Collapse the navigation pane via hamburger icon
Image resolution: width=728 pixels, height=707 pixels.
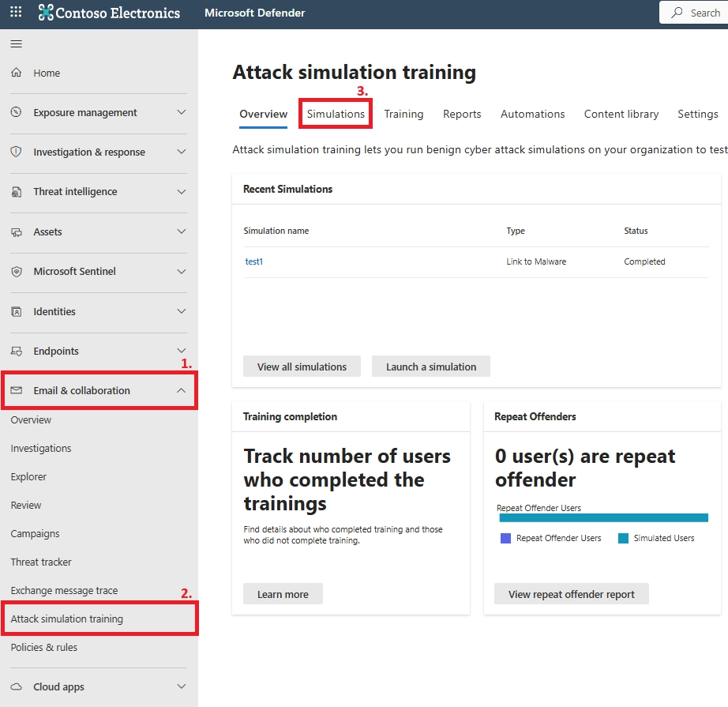[16, 43]
